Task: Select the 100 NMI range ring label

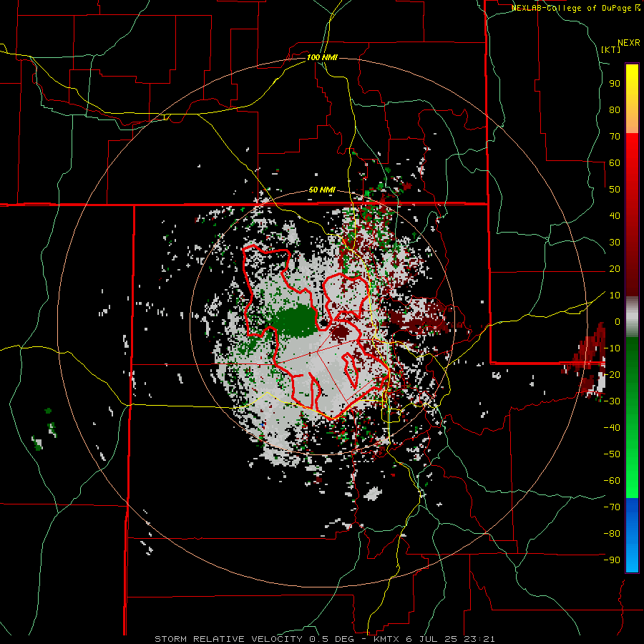Action: 322,57
